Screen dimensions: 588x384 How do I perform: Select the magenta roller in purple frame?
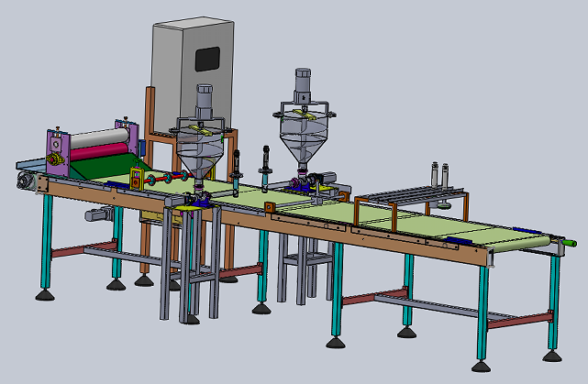[99, 152]
